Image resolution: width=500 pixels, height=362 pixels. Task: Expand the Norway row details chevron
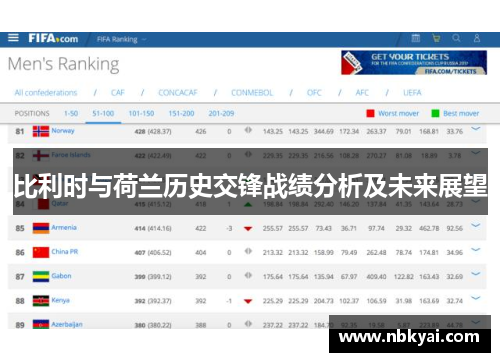pos(476,129)
